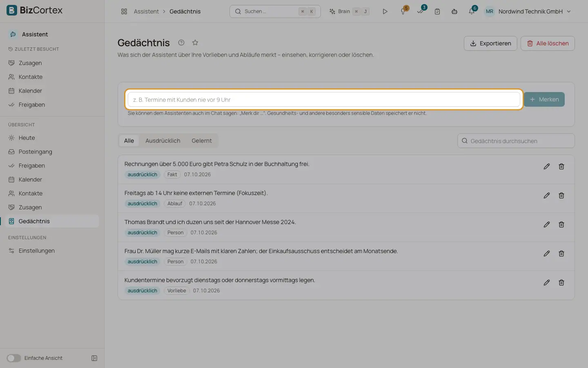
Task: Star the Gedächtnis page as favorite
Action: coord(195,43)
